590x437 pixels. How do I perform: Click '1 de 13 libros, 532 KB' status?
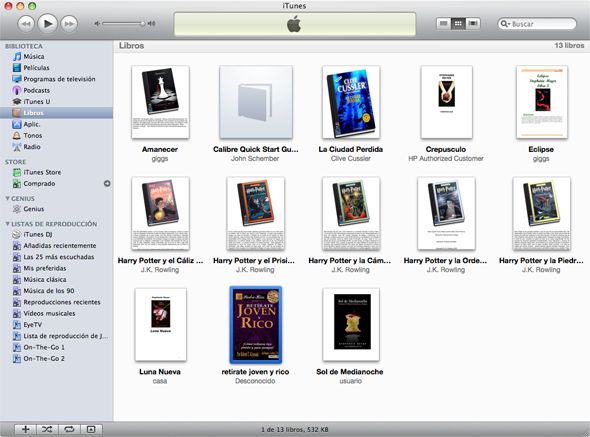[295, 429]
